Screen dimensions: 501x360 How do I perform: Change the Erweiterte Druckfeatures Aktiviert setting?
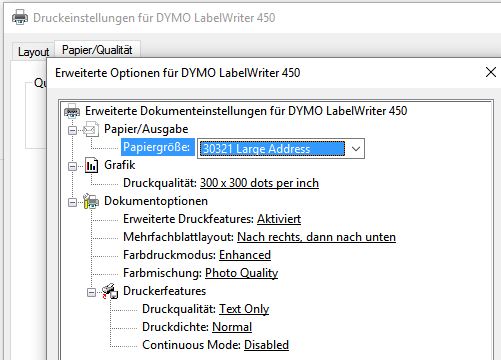tap(279, 219)
